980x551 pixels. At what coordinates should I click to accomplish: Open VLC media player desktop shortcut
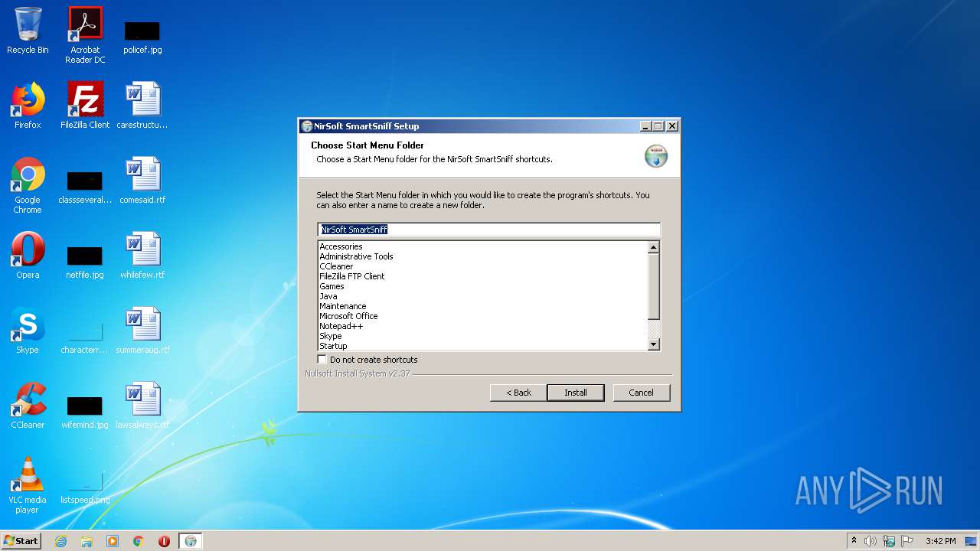tap(28, 485)
